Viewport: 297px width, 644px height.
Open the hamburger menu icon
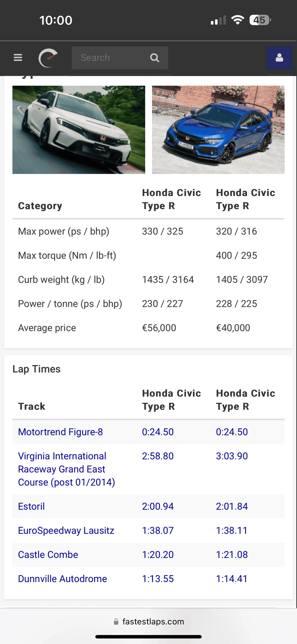coord(18,58)
